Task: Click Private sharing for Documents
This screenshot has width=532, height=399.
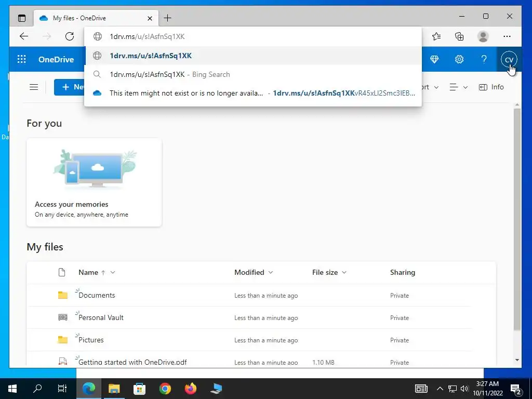Action: (x=400, y=296)
